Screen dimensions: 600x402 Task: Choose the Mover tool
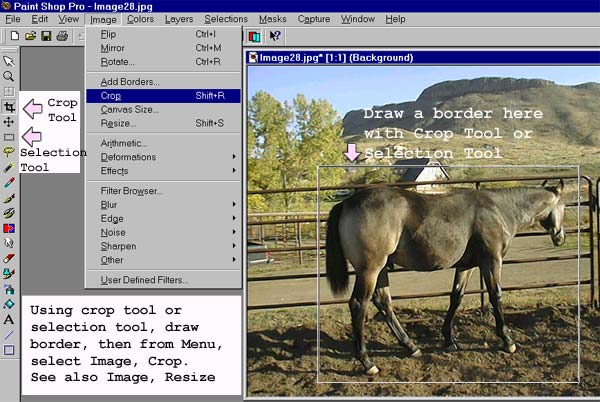pos(9,121)
